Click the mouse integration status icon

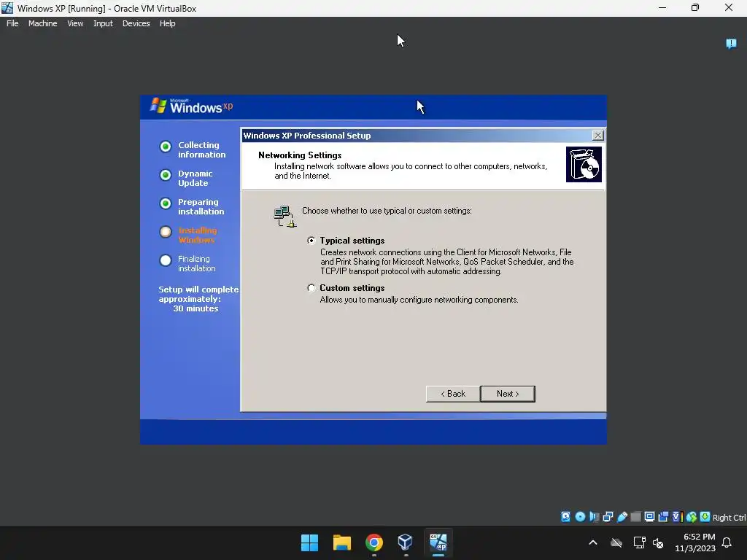692,517
